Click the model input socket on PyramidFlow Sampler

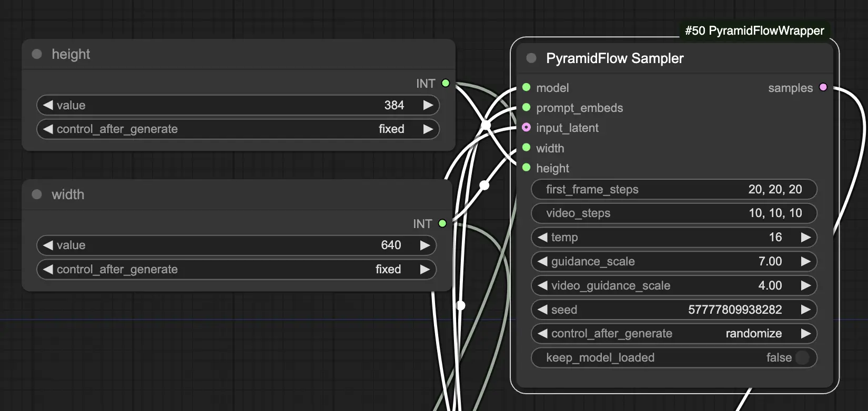526,87
